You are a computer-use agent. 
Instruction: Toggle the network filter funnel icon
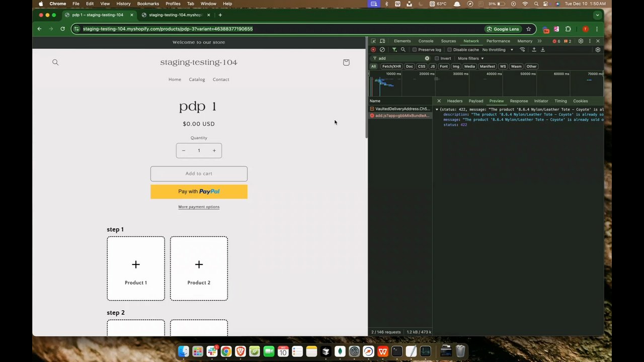coord(394,50)
